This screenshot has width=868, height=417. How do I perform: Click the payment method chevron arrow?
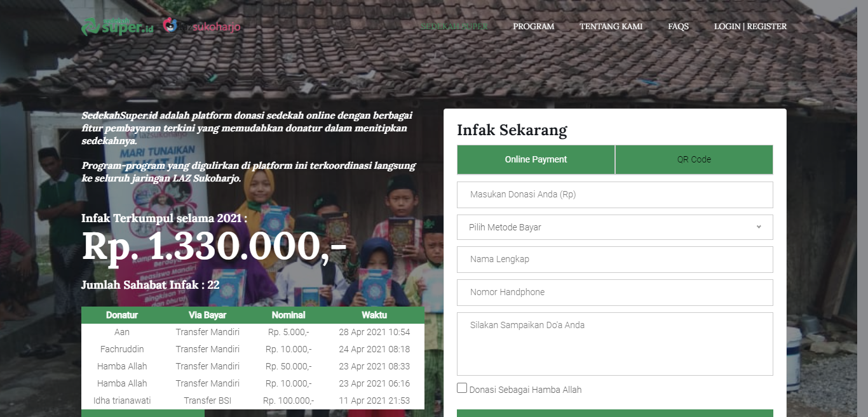coord(759,227)
